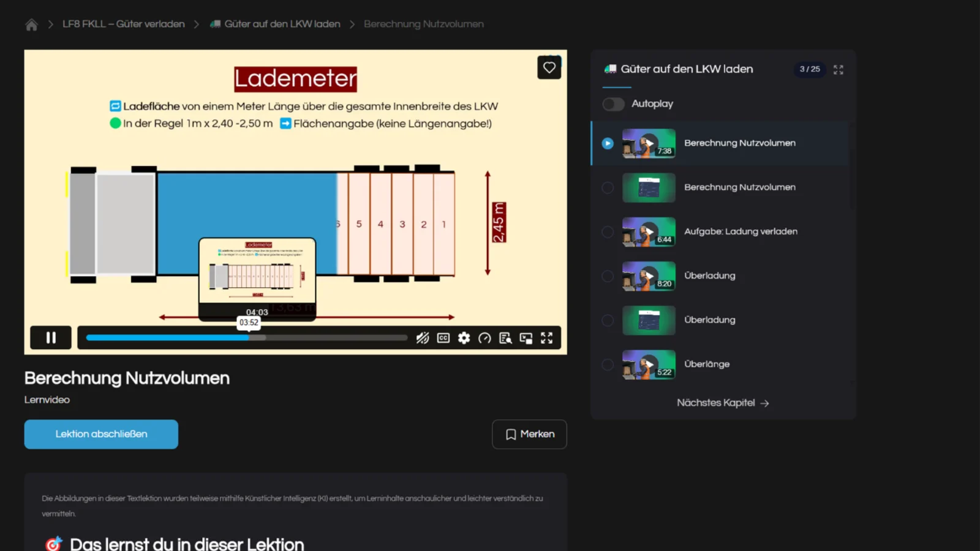Viewport: 980px width, 551px height.
Task: Mark the Überlänge lesson radio
Action: pyautogui.click(x=608, y=365)
